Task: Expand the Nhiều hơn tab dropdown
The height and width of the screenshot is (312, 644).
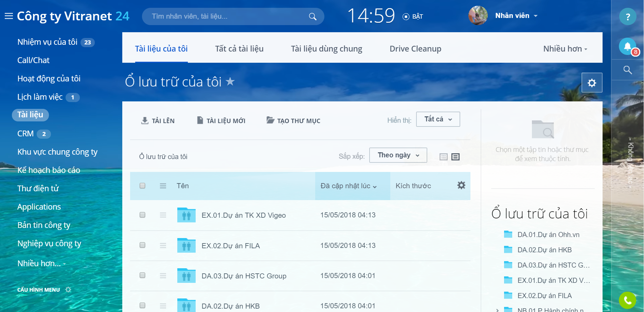Action: point(565,49)
